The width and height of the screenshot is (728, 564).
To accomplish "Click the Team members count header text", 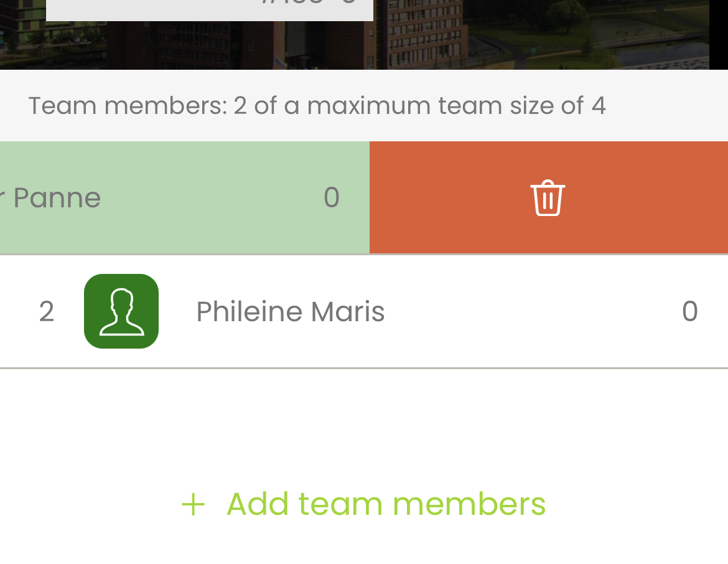I will point(317,105).
